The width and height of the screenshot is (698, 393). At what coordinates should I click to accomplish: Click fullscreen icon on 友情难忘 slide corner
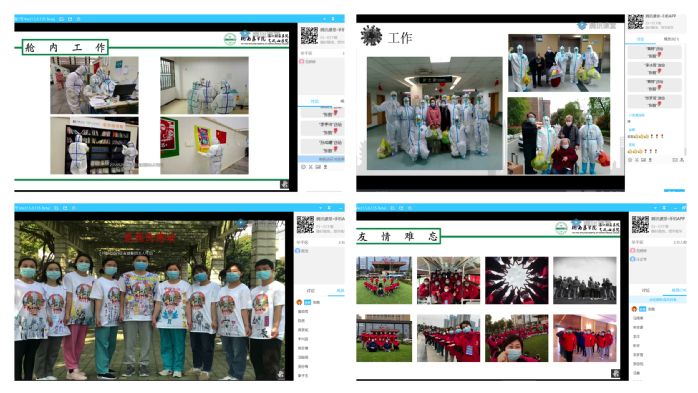615,373
